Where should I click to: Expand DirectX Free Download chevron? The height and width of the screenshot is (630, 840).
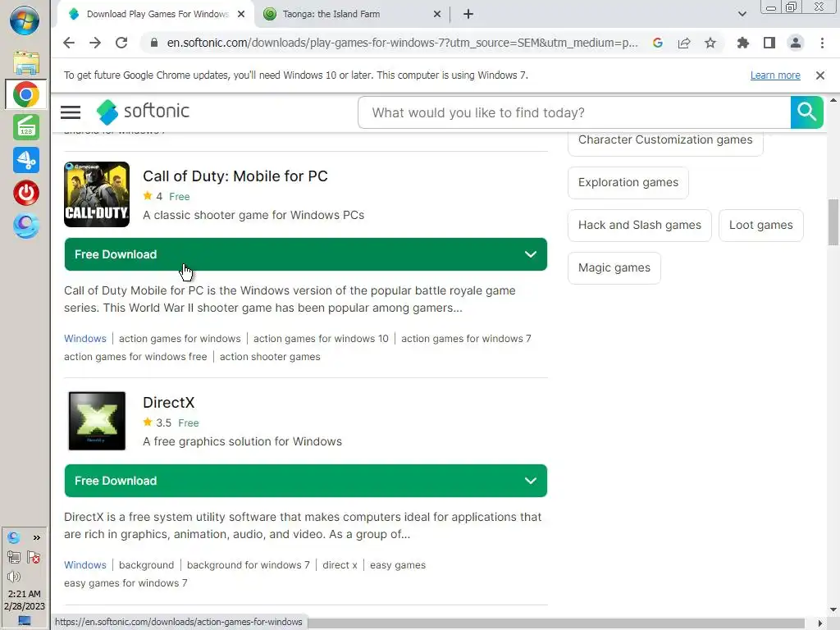531,481
